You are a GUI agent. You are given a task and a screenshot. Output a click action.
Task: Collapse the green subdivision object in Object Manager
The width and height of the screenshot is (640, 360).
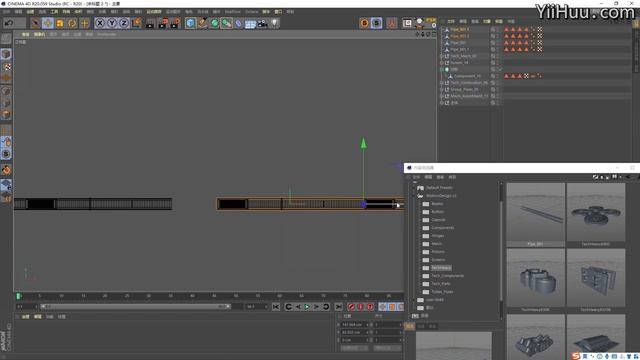[x=442, y=69]
